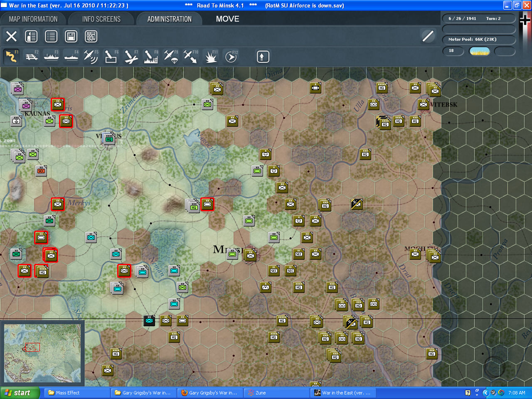
Task: Select the F1 move mode icon
Action: pos(11,57)
